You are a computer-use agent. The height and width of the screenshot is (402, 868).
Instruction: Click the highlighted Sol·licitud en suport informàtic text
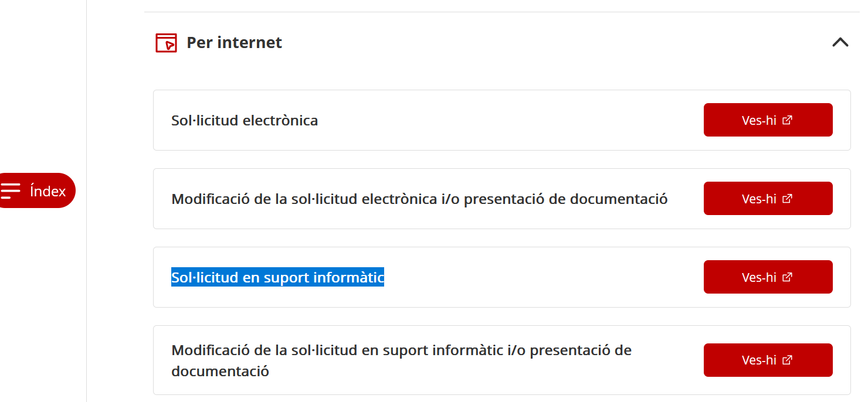pos(277,277)
